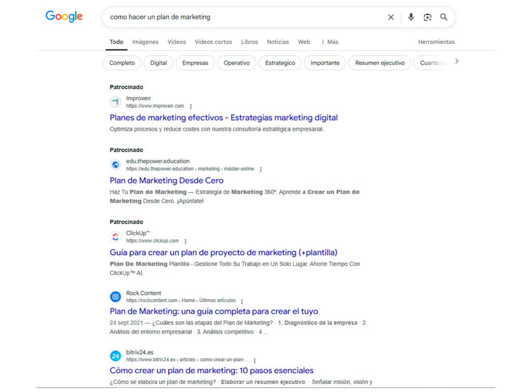
Task: Click the Improven site favicon
Action: [115, 102]
